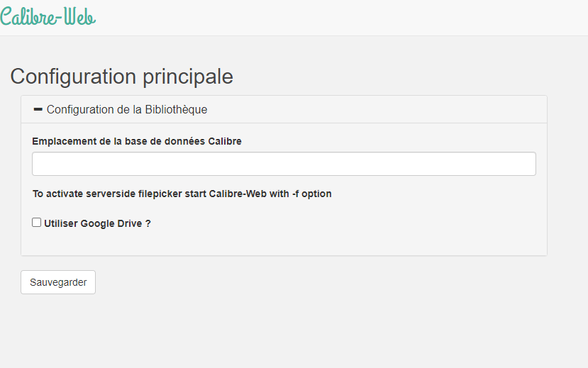Click the 'Utiliser Google Drive ?' label
Image resolution: width=588 pixels, height=368 pixels.
[x=97, y=223]
